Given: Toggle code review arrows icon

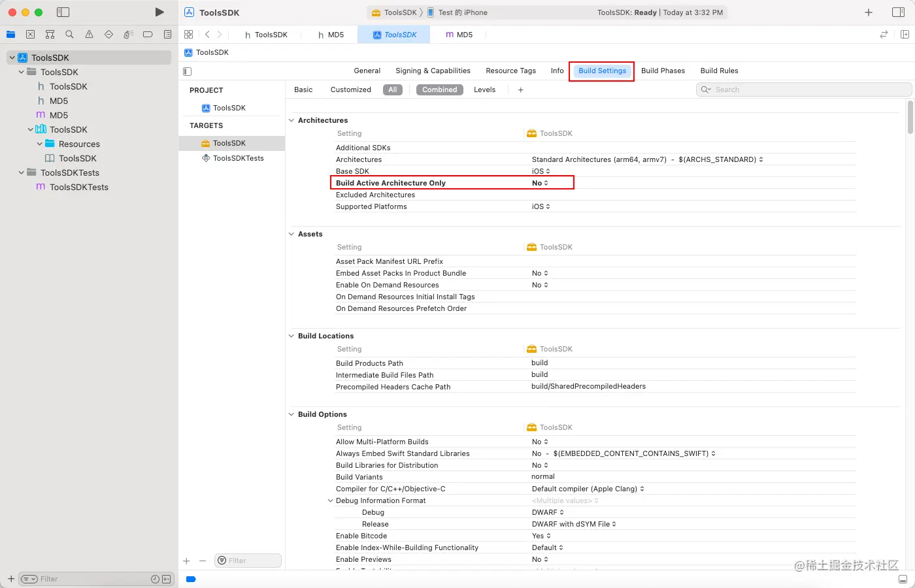Looking at the screenshot, I should click(884, 35).
